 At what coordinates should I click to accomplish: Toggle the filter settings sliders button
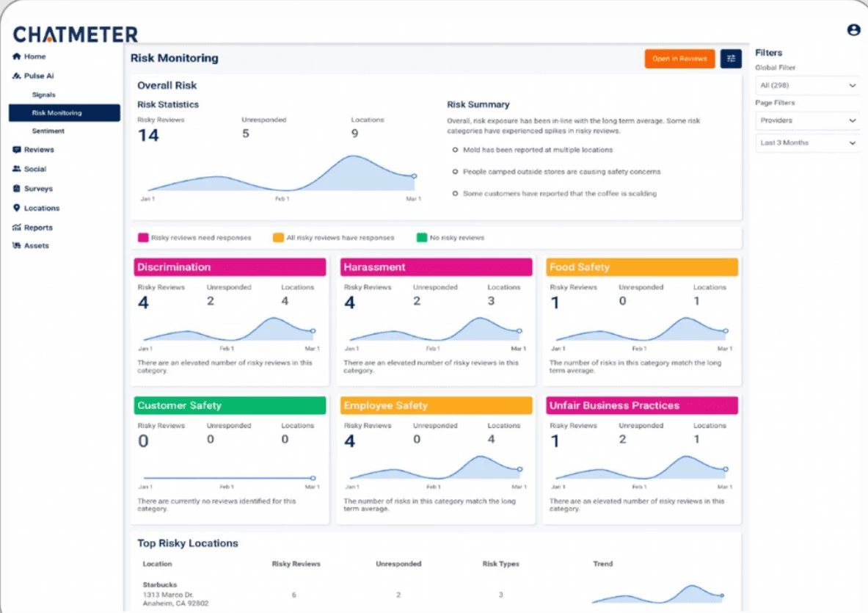[x=731, y=59]
